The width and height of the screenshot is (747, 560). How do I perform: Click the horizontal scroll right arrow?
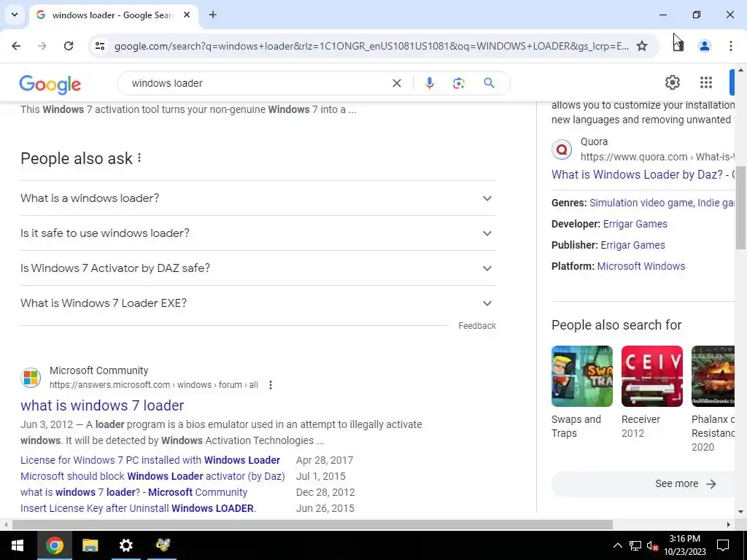pos(729,525)
